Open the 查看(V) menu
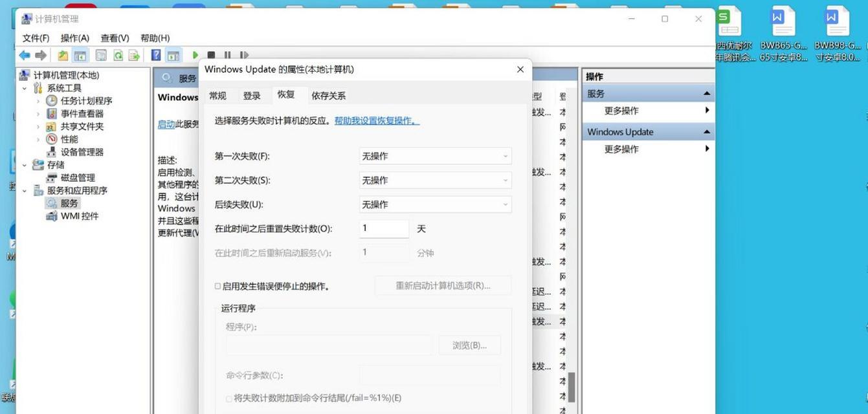Screen dimensions: 868x414 click(x=115, y=38)
